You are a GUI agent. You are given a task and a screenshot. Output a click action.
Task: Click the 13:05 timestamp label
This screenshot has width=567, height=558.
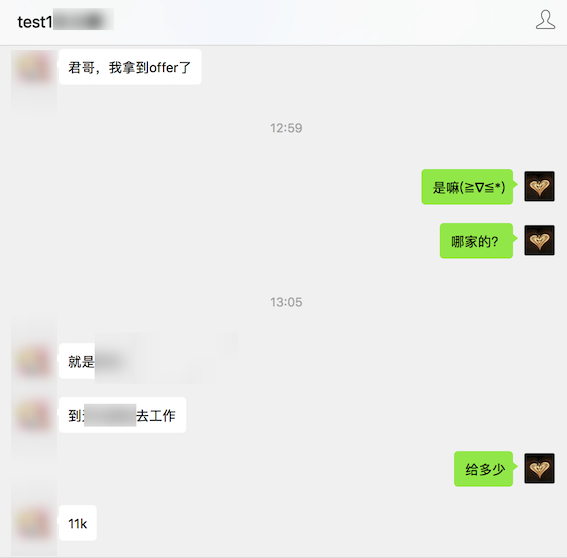(x=286, y=302)
